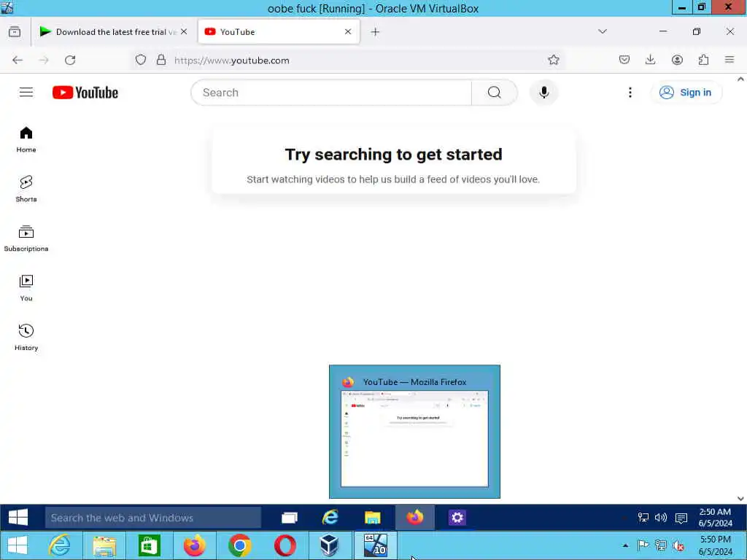Image resolution: width=747 pixels, height=560 pixels.
Task: Click the host Action Center flag icon
Action: 643,545
